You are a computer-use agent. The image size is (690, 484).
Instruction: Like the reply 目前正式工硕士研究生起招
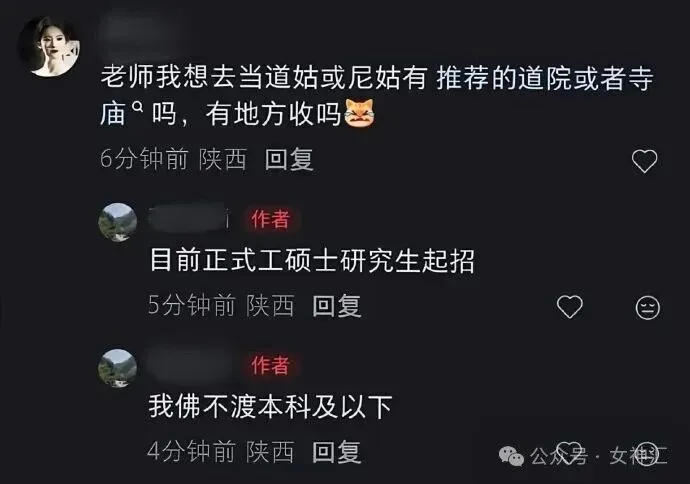[570, 306]
